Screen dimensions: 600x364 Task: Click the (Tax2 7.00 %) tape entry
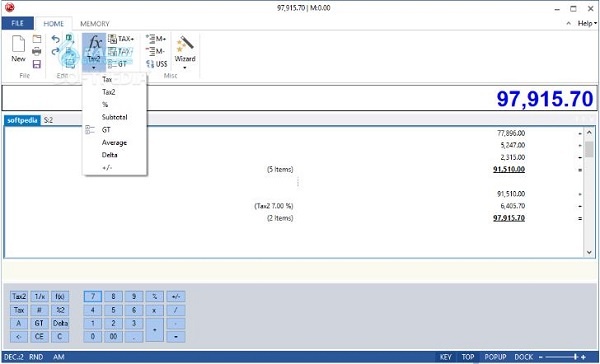tap(274, 206)
